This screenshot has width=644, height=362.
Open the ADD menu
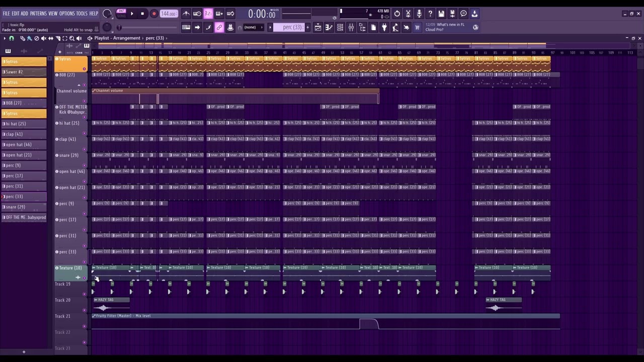(24, 14)
